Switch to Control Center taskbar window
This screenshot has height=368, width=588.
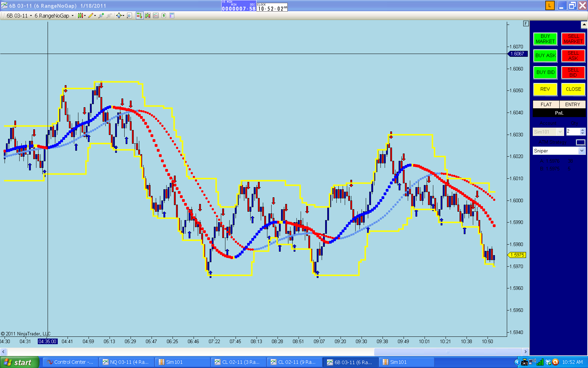coord(70,362)
